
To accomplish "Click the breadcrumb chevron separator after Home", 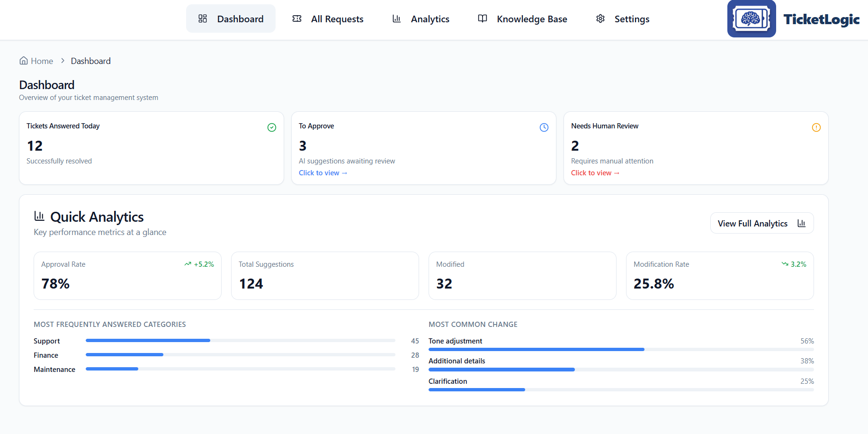I will 63,61.
